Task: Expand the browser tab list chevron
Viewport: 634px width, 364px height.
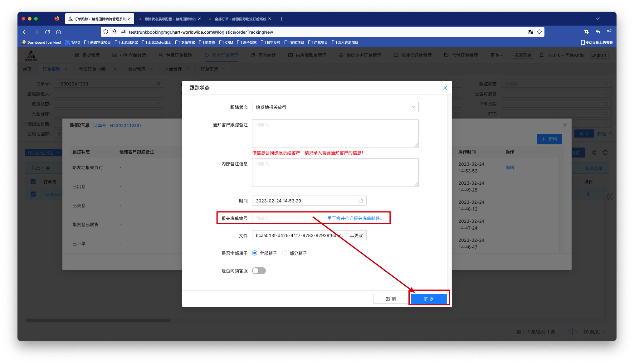Action: tap(597, 19)
